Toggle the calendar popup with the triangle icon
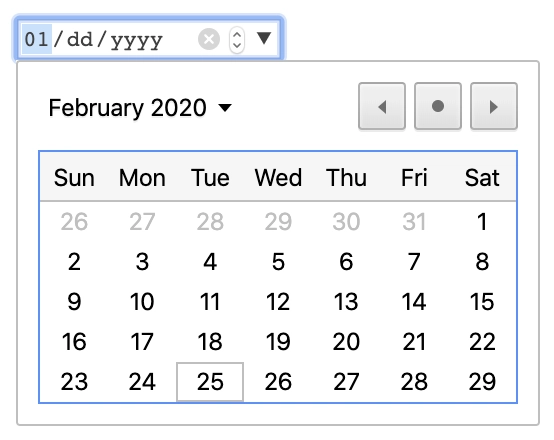 [264, 38]
